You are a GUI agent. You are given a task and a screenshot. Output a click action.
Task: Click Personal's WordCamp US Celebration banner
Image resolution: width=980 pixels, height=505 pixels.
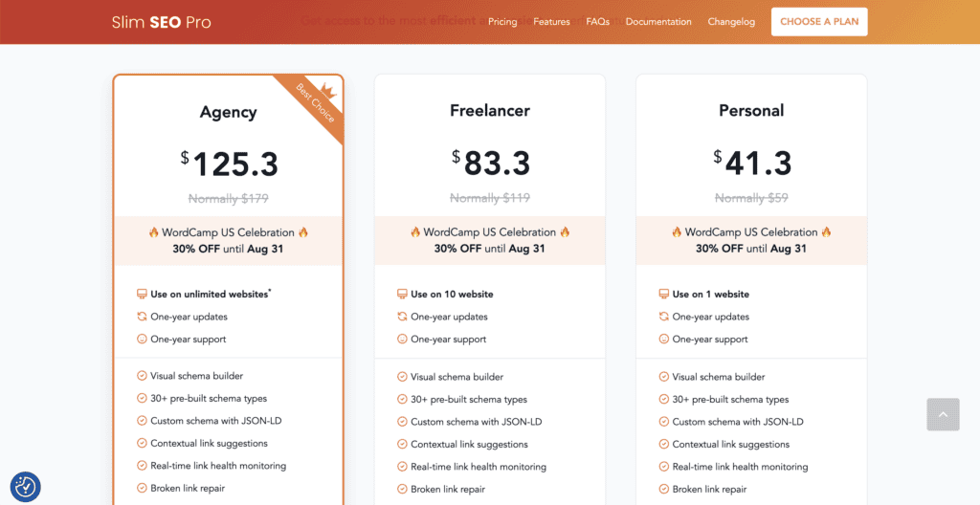point(751,241)
